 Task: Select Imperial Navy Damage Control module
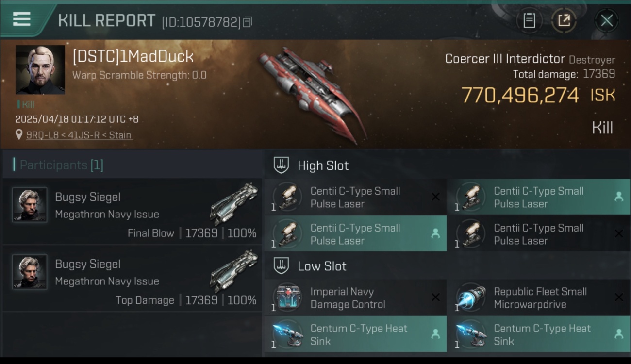(x=355, y=298)
